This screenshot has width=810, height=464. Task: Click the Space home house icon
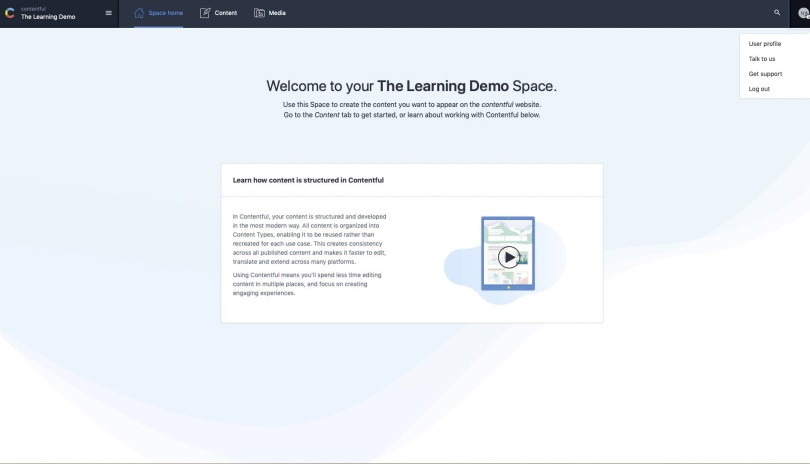(139, 13)
